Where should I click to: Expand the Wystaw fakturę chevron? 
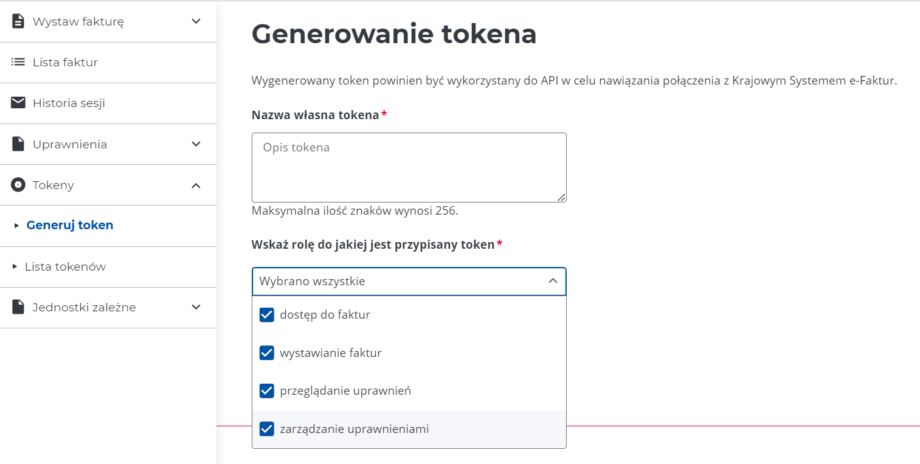196,21
